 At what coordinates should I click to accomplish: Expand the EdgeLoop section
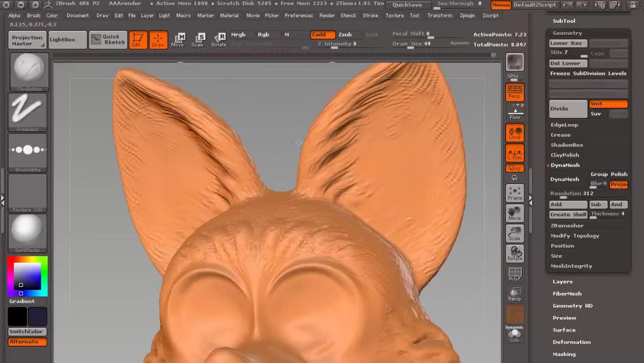(565, 125)
